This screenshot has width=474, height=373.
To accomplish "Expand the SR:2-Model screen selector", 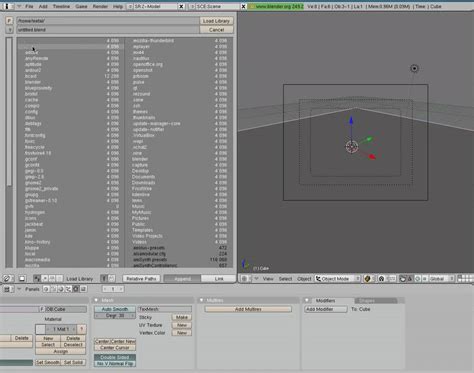I will coord(130,6).
